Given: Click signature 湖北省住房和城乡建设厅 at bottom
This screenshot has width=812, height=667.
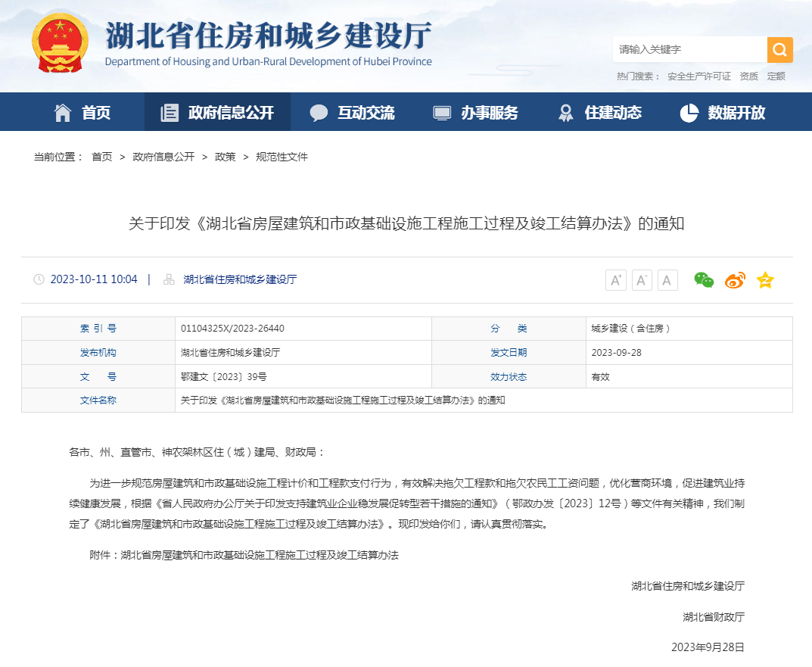Looking at the screenshot, I should [688, 586].
